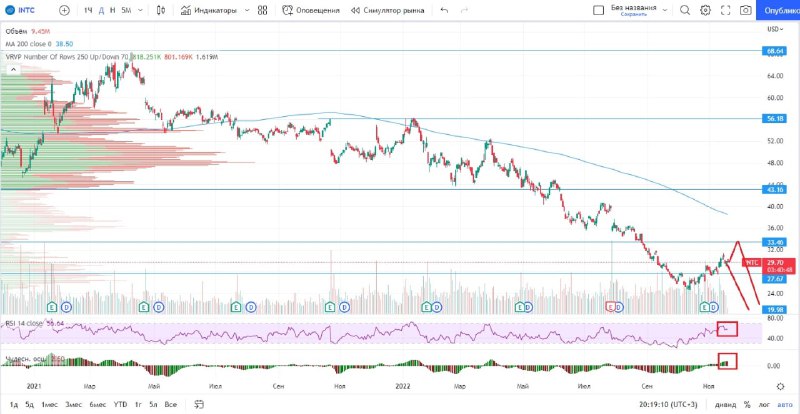
Task: Click earnings E marker near 2021 label
Action: [52, 307]
